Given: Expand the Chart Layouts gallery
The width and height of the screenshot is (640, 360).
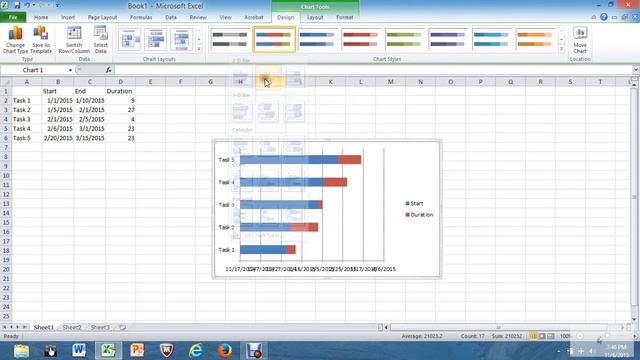Looking at the screenshot, I should pos(199,49).
